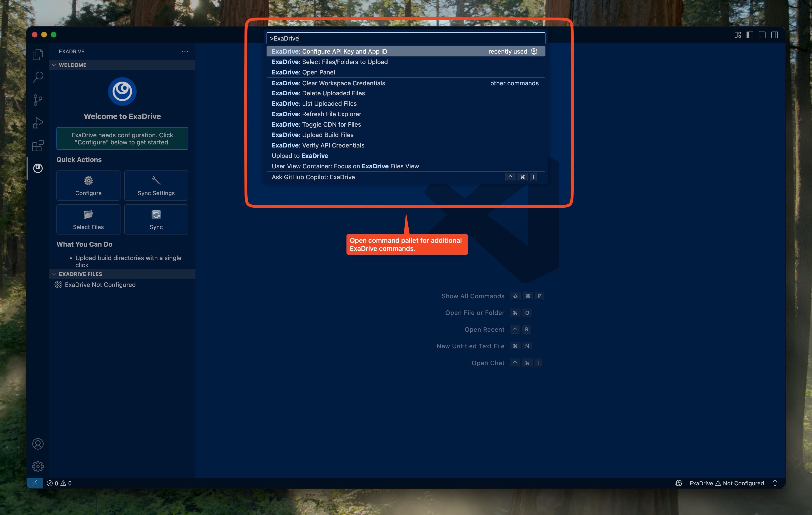Open the Manage gear icon in activity bar
This screenshot has height=515, width=812.
point(38,466)
